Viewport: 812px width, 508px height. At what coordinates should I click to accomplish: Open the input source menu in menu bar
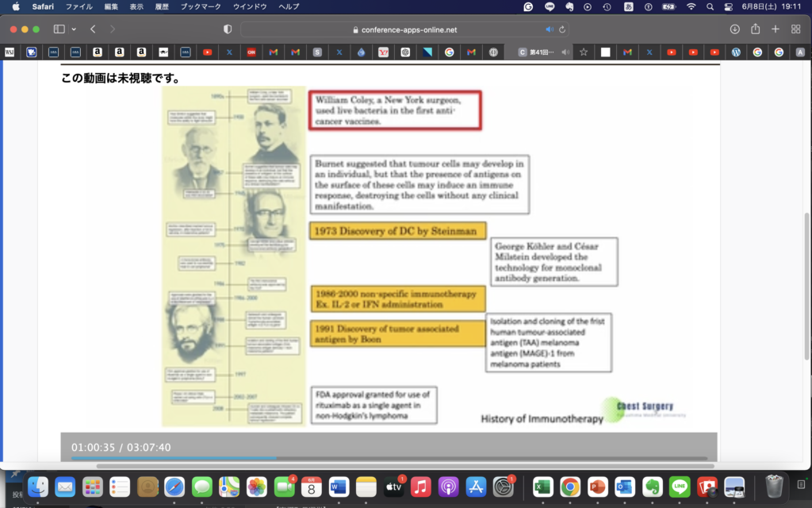[x=628, y=6]
